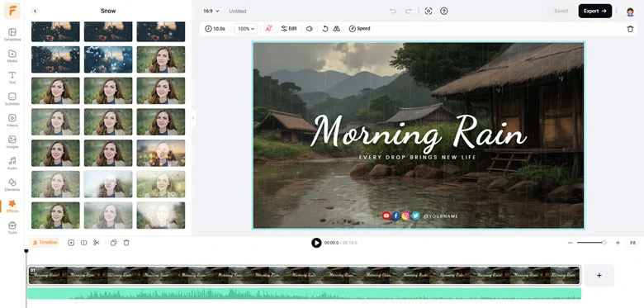644x308 pixels.
Task: Open the 16:9 aspect ratio dropdown
Action: point(211,11)
